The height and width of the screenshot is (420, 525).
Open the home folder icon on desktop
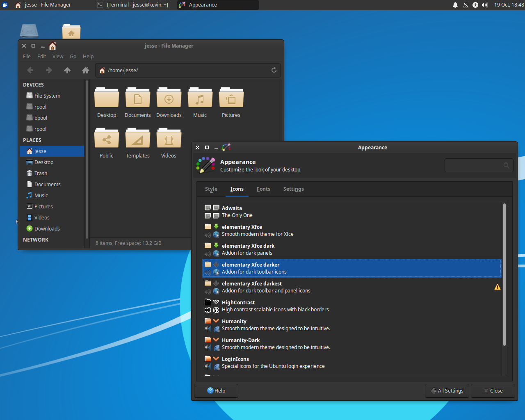coord(71,32)
